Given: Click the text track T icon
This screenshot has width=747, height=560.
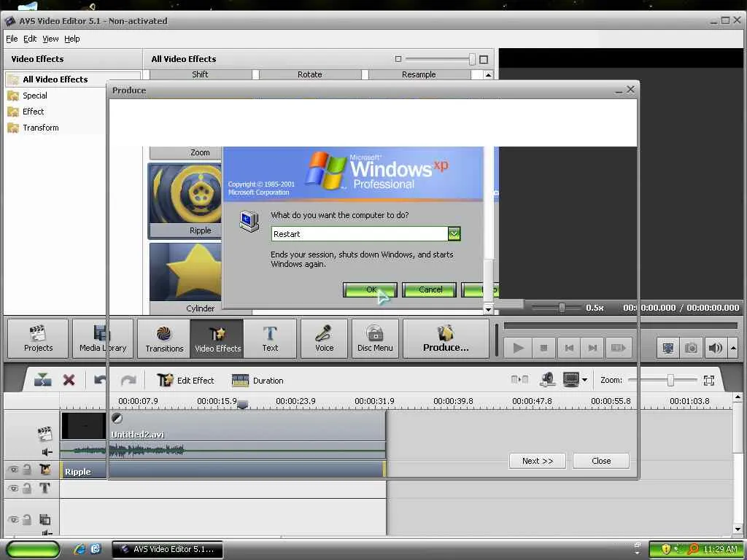Looking at the screenshot, I should coord(44,488).
